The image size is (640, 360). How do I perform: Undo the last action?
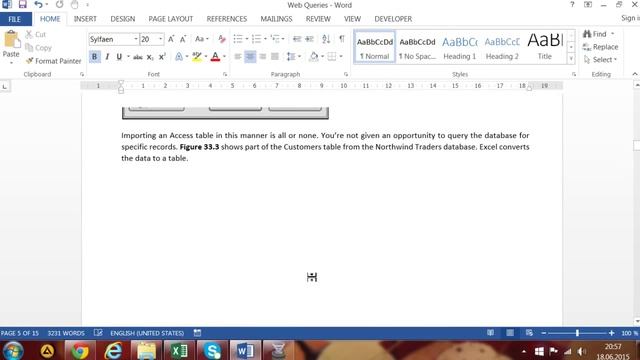click(x=38, y=5)
